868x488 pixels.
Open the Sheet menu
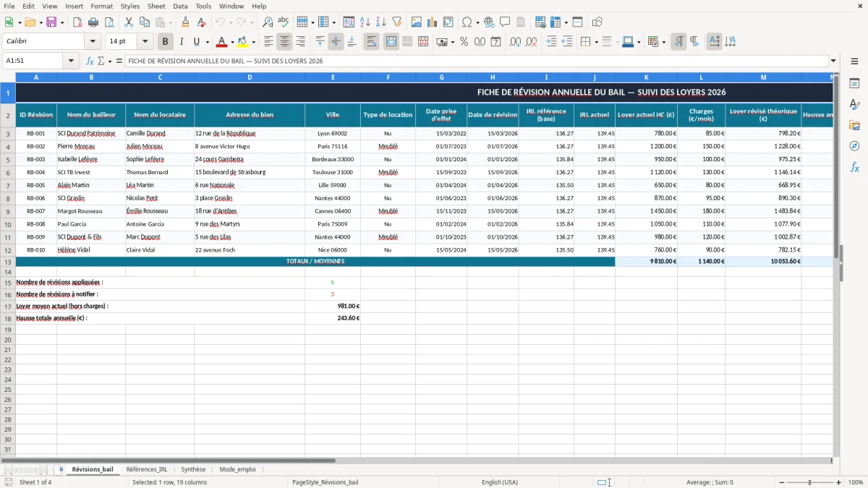[x=156, y=6]
